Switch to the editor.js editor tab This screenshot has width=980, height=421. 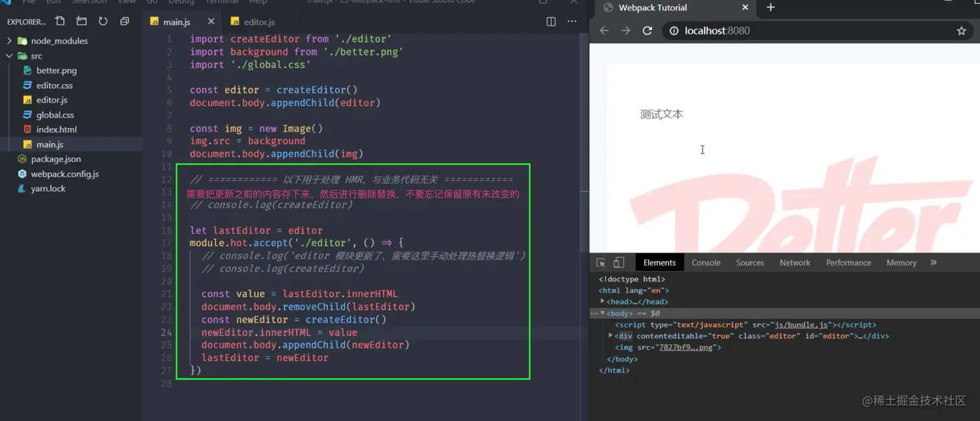pos(259,21)
